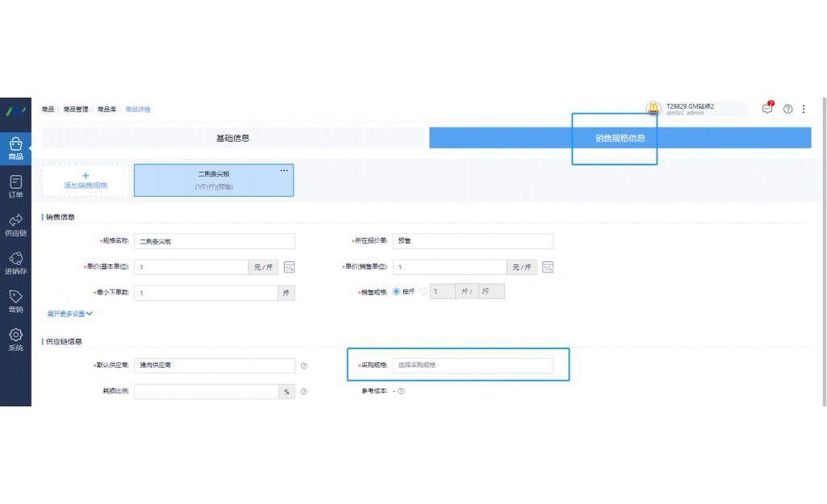827x504 pixels.
Task: Open the 所在报价单 dropdown
Action: coord(473,241)
